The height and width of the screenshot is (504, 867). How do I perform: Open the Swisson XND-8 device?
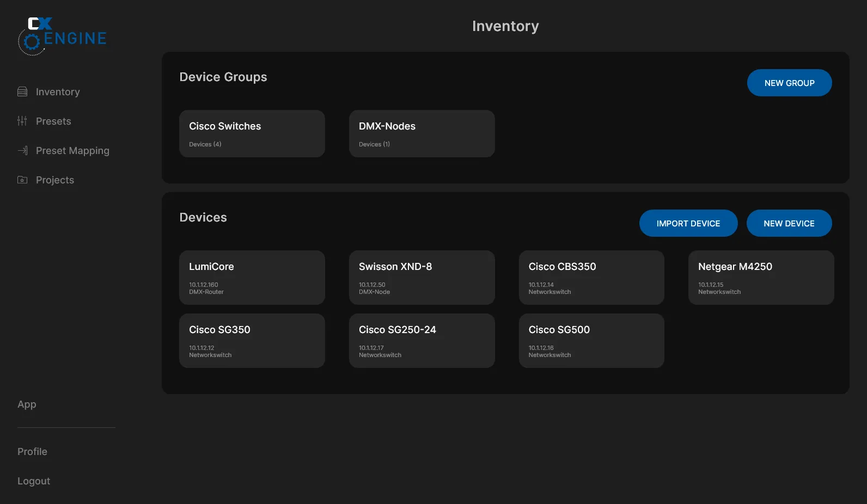coord(422,278)
